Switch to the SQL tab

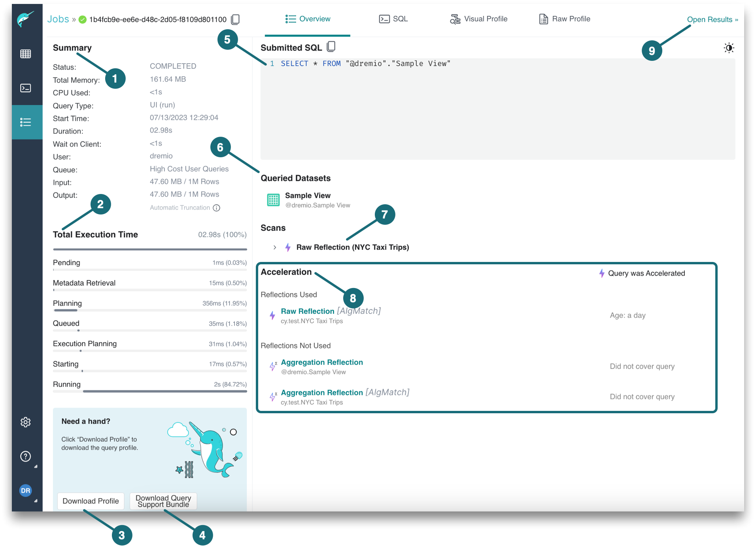[x=393, y=19]
